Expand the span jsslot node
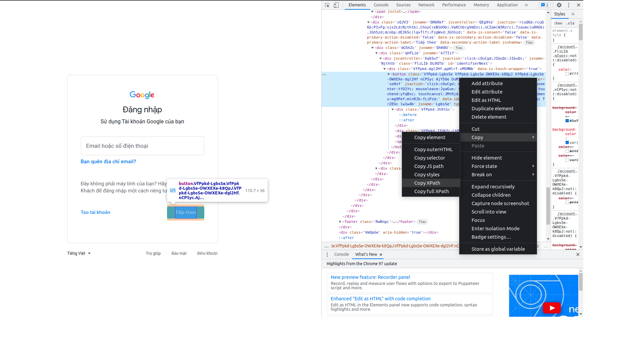Screen dimensions: 644x362 tap(372, 11)
